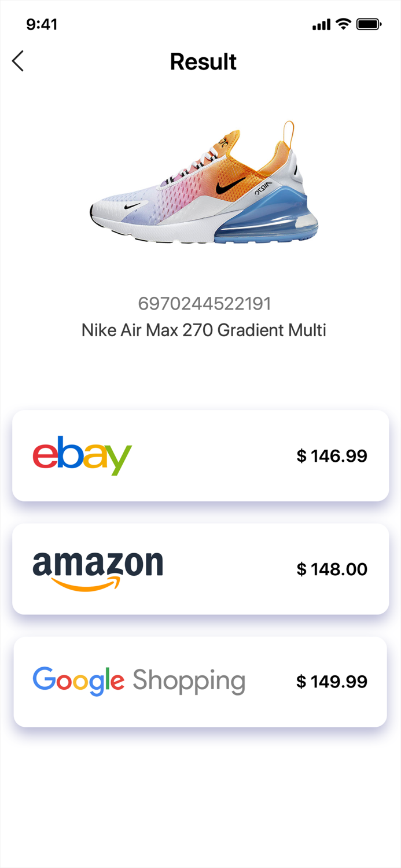The height and width of the screenshot is (868, 401).
Task: Tap the product name Nike Air Max 270
Action: pos(203,330)
